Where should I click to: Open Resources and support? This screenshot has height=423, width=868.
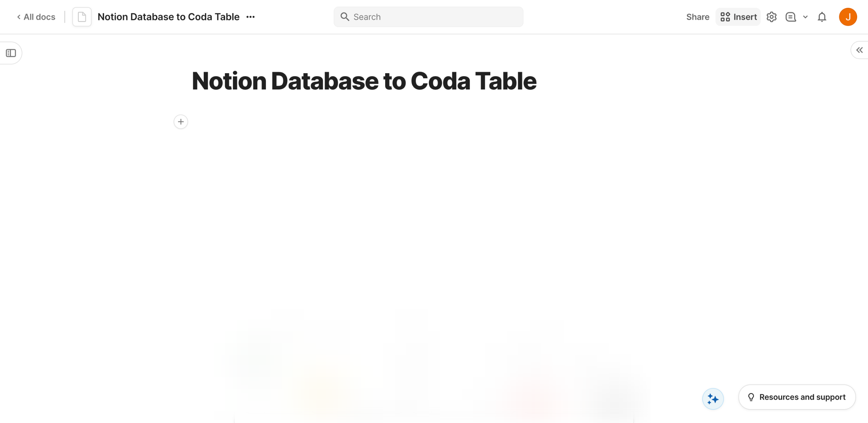(x=802, y=397)
